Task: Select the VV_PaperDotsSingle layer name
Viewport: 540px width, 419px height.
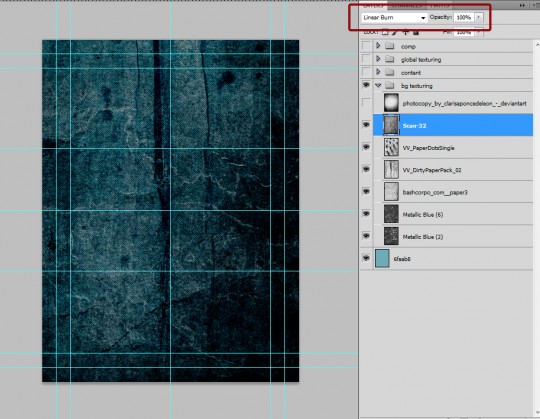Action: [x=428, y=148]
